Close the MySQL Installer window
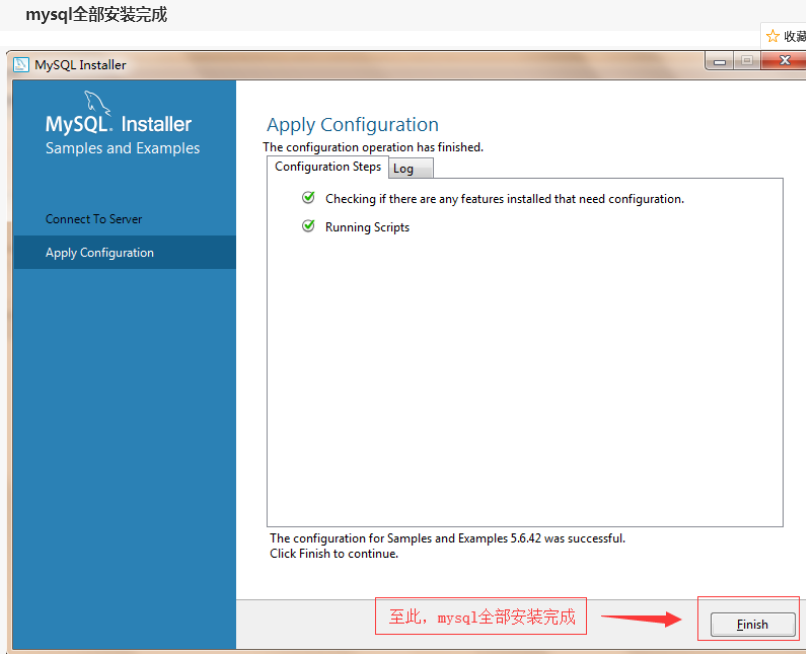The width and height of the screenshot is (806, 654). click(x=784, y=60)
